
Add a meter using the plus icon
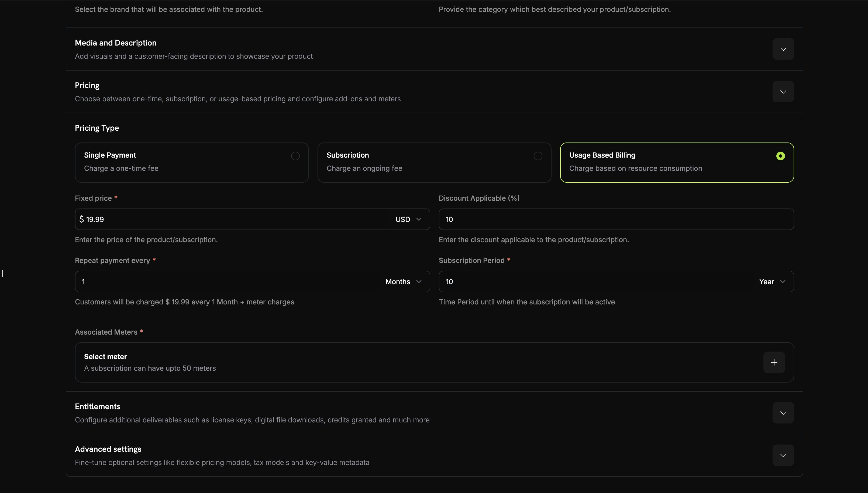[x=774, y=362]
